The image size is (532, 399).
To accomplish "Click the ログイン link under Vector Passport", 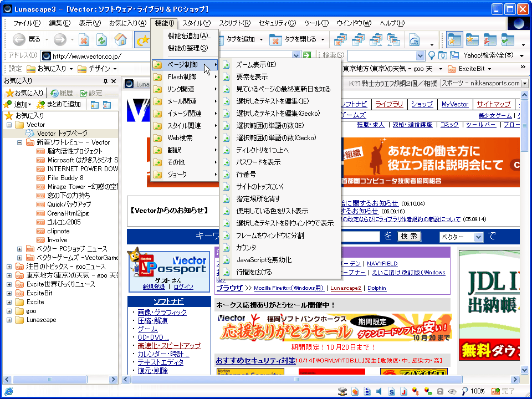I will (183, 287).
